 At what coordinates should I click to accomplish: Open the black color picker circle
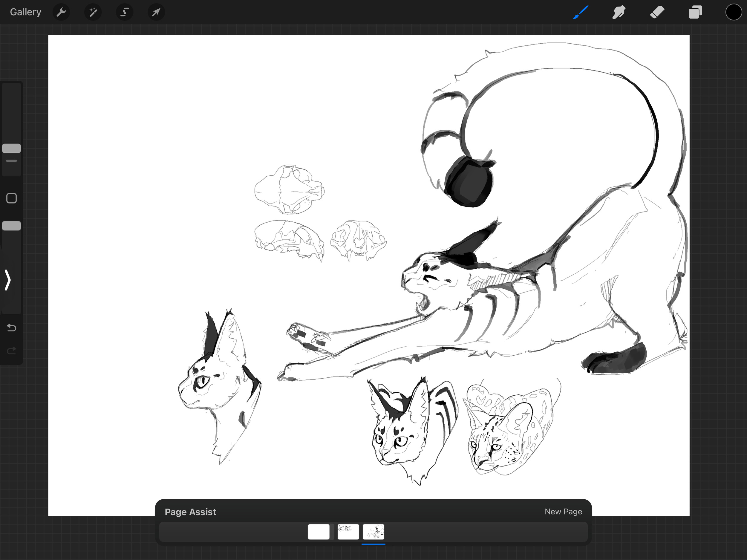(734, 13)
